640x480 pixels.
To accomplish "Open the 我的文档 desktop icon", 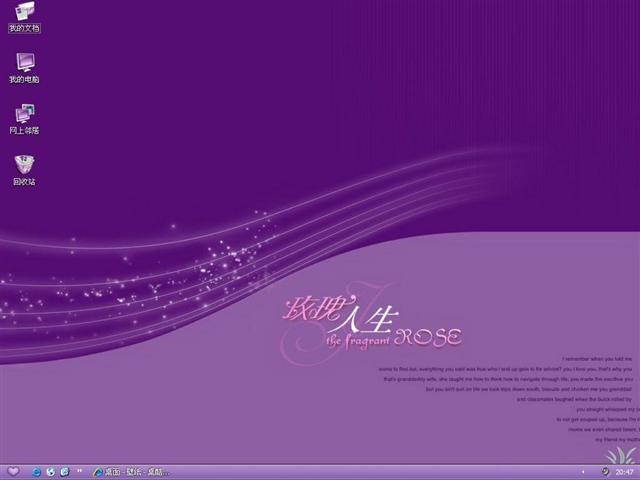I will click(x=24, y=12).
